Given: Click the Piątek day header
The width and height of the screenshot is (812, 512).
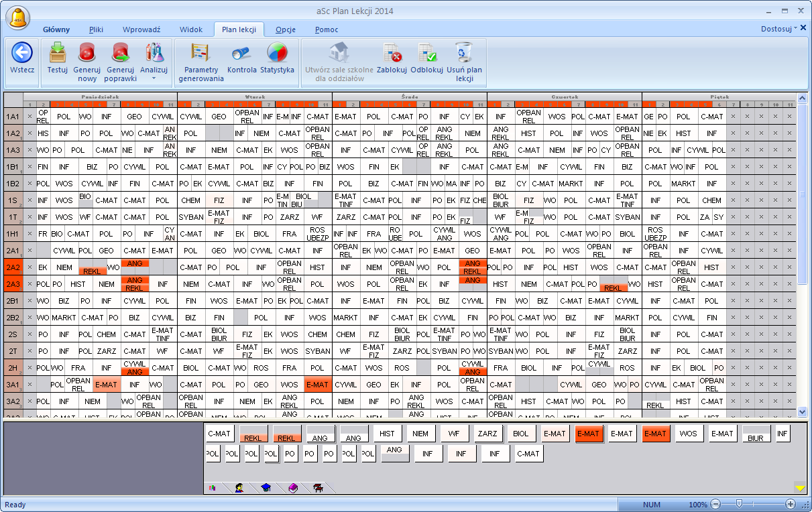Looking at the screenshot, I should 719,97.
